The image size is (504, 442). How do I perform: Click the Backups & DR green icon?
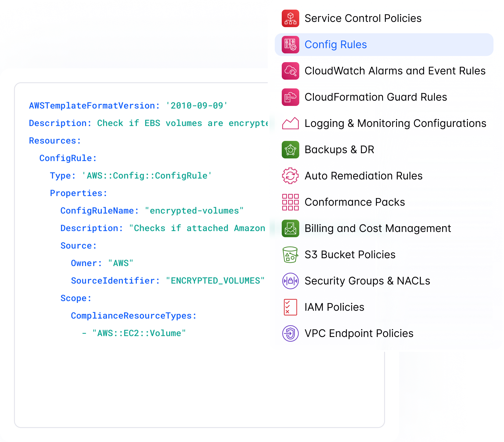[x=290, y=150]
